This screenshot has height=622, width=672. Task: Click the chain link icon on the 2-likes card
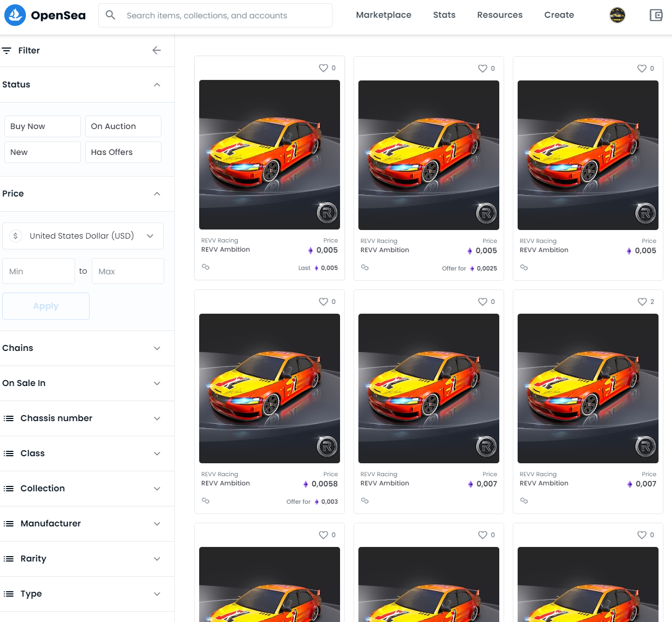524,501
